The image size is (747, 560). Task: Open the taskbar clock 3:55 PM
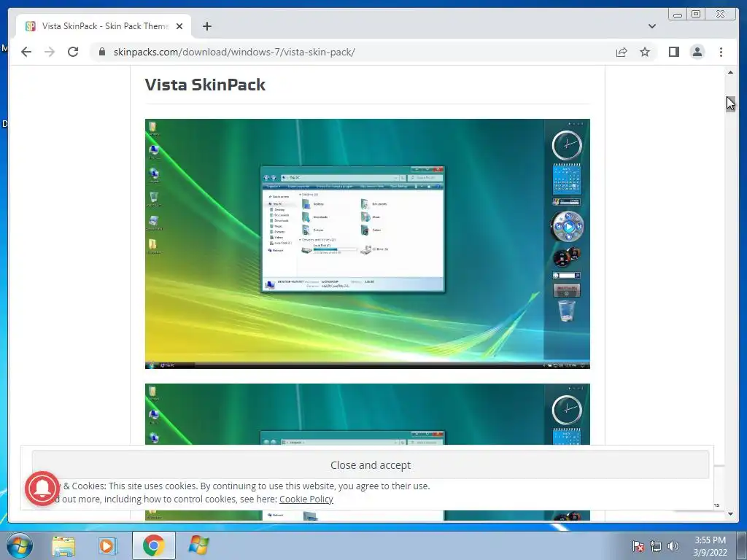point(710,546)
